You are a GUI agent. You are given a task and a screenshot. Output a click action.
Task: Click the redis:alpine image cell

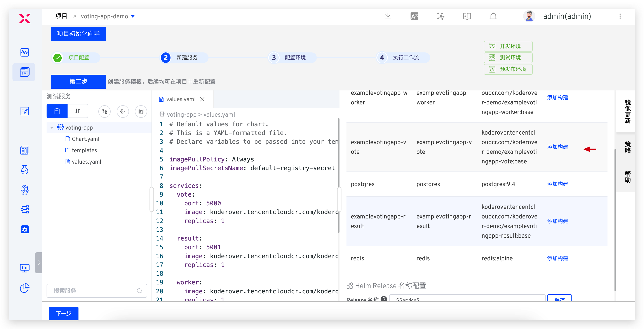pyautogui.click(x=497, y=258)
